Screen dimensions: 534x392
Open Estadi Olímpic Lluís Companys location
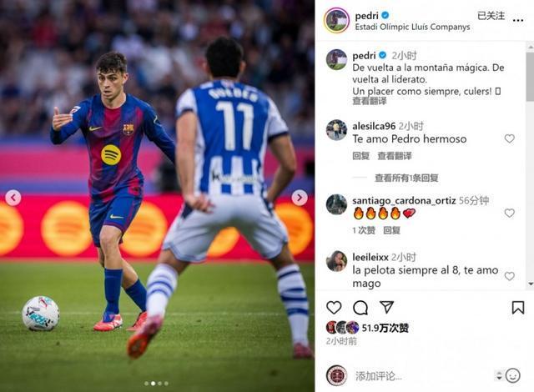click(x=412, y=27)
